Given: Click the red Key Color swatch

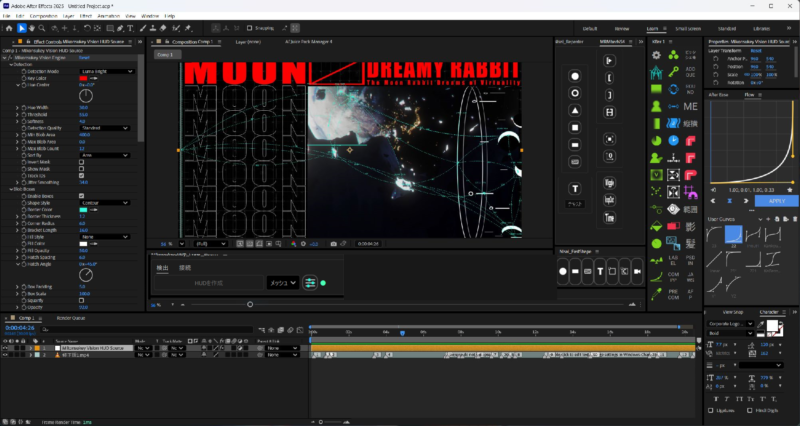Looking at the screenshot, I should click(83, 78).
